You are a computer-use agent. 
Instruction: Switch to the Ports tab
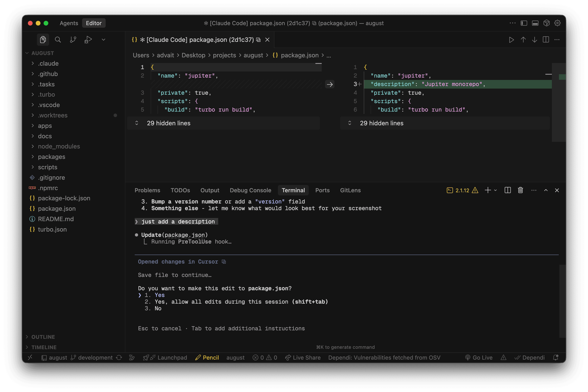[x=322, y=190]
